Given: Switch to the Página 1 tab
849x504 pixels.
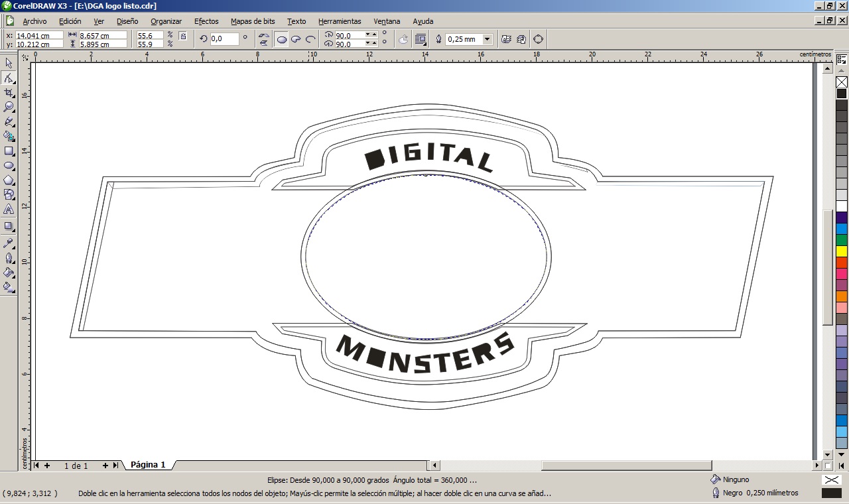Looking at the screenshot, I should tap(148, 465).
